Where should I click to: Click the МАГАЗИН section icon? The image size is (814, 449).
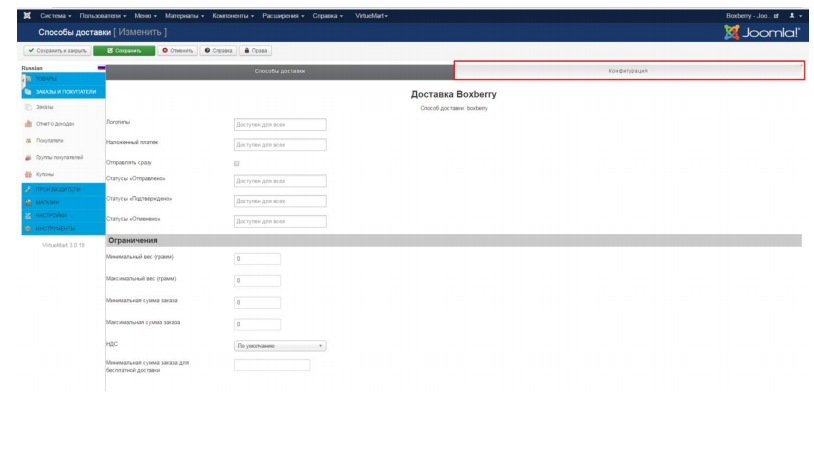tap(28, 202)
